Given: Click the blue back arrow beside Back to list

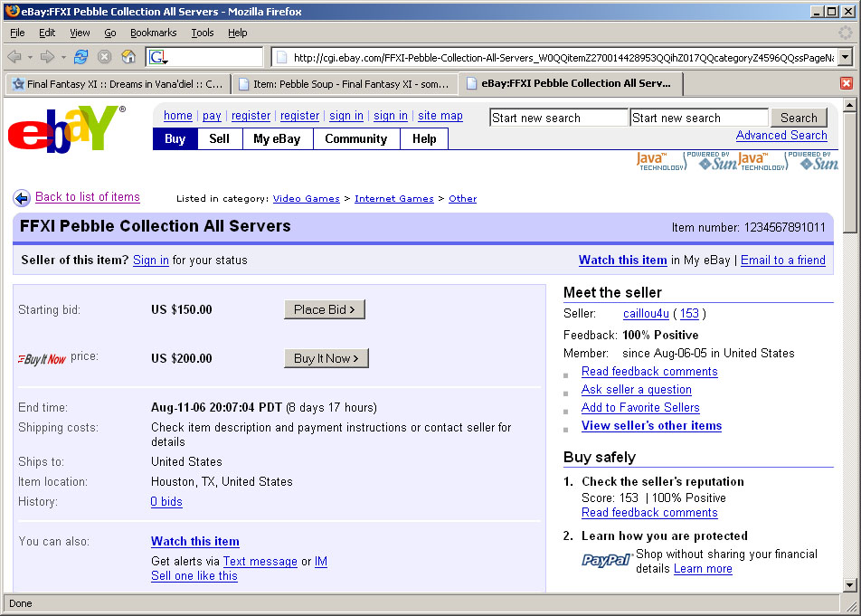Looking at the screenshot, I should pyautogui.click(x=22, y=198).
